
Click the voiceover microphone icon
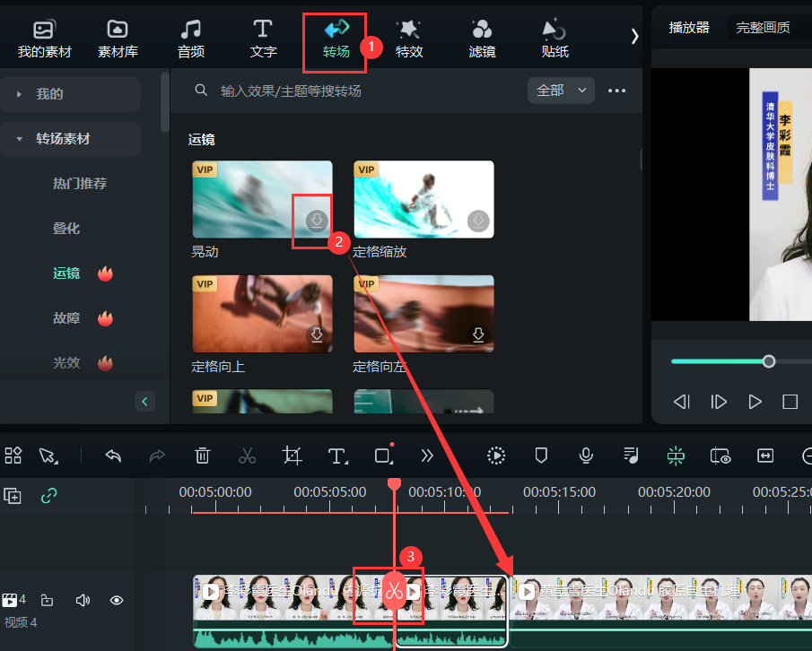(586, 456)
